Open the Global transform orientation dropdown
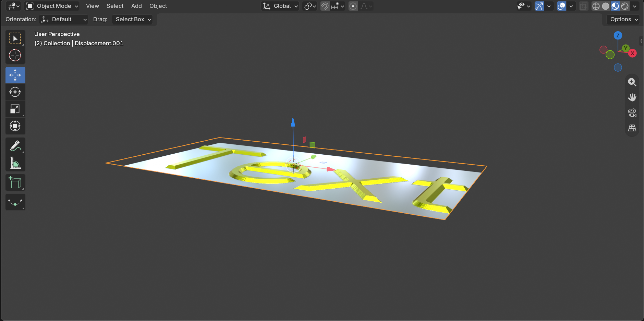The image size is (644, 321). coord(280,6)
